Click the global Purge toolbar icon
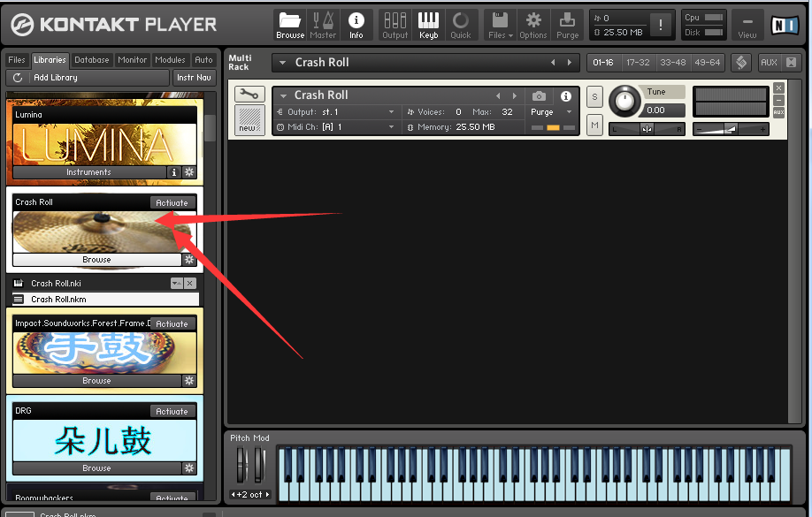 click(x=567, y=25)
